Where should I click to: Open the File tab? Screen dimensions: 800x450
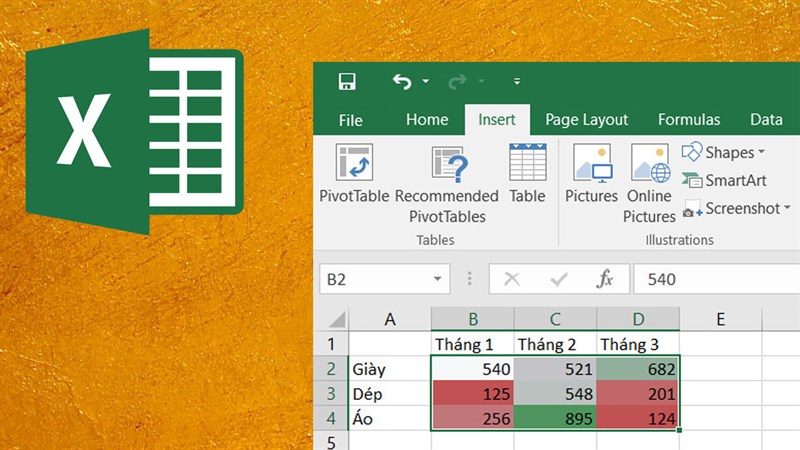click(x=351, y=120)
